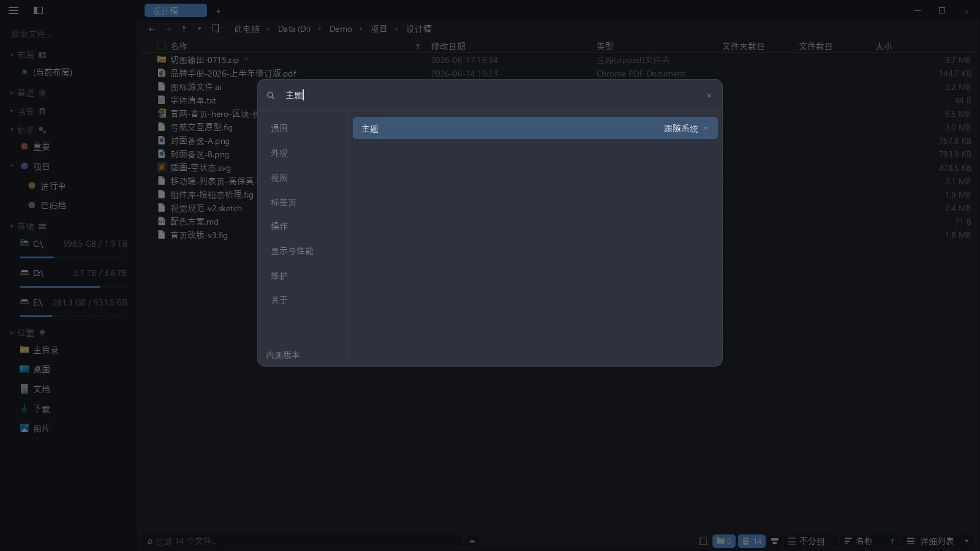Open the 视图 settings category
This screenshot has height=551, width=980.
click(279, 178)
